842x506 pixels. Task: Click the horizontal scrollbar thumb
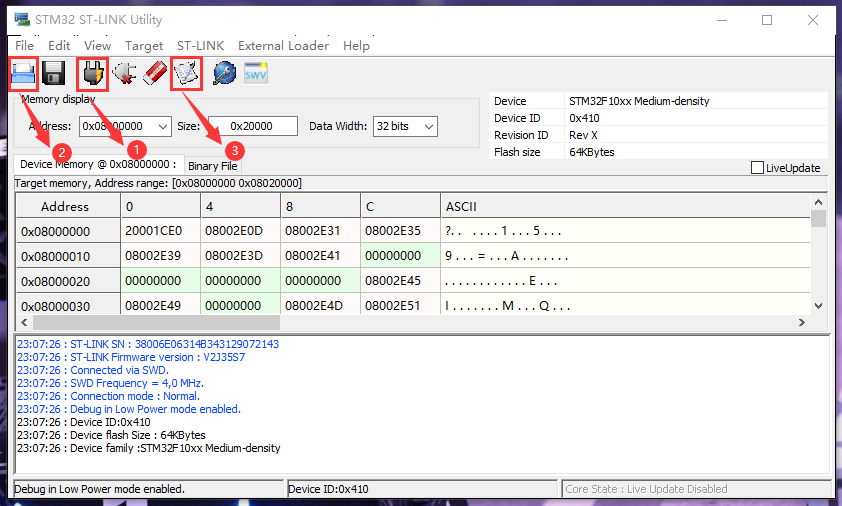(x=156, y=322)
